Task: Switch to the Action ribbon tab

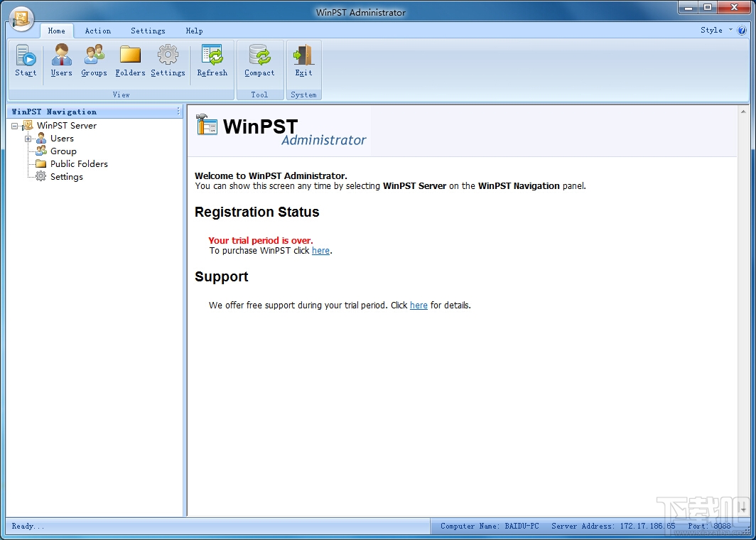Action: pos(98,31)
